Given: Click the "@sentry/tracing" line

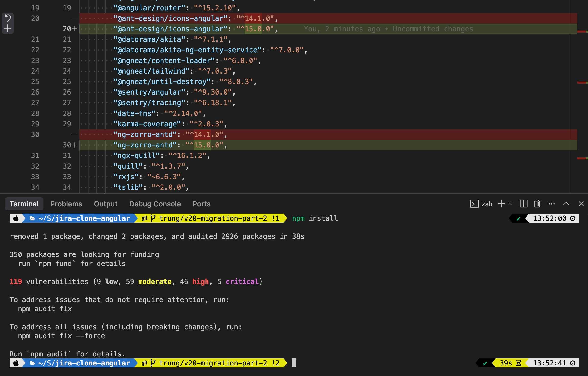Looking at the screenshot, I should point(174,103).
